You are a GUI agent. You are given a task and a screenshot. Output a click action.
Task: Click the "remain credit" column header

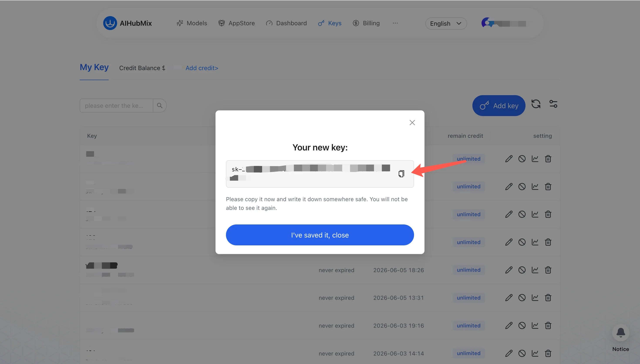(x=465, y=136)
